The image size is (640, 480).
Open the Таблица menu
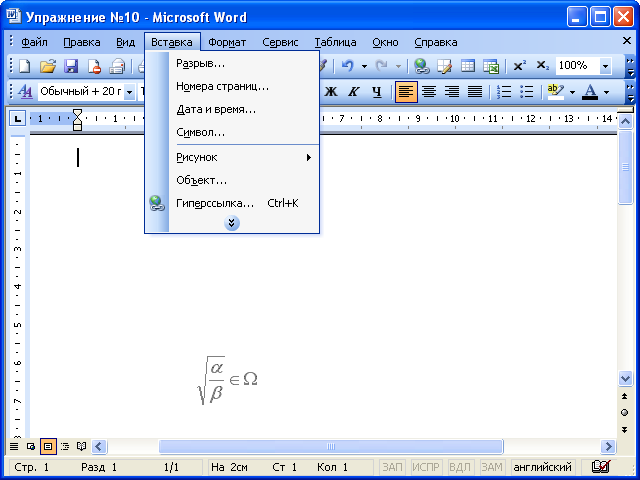[335, 42]
